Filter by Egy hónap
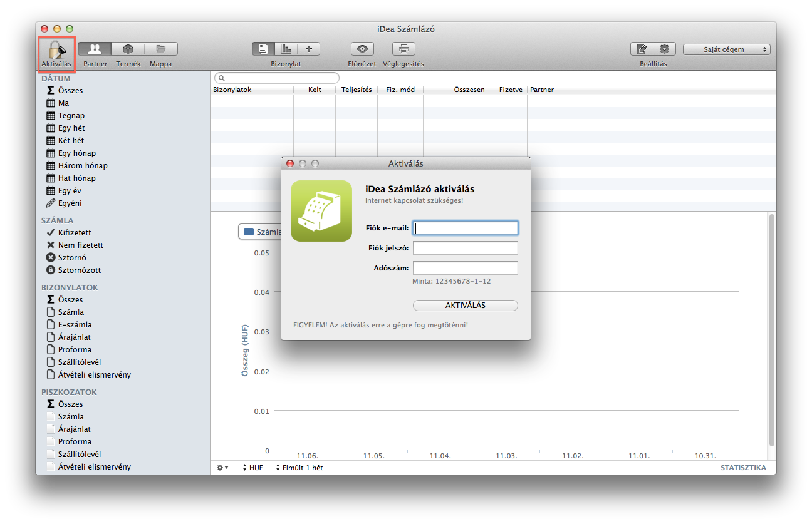 click(71, 153)
